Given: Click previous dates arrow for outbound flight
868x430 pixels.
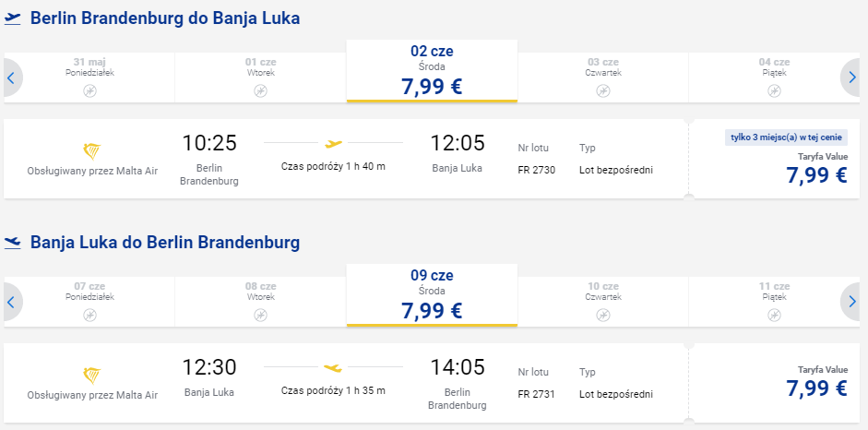Looking at the screenshot, I should pos(11,78).
